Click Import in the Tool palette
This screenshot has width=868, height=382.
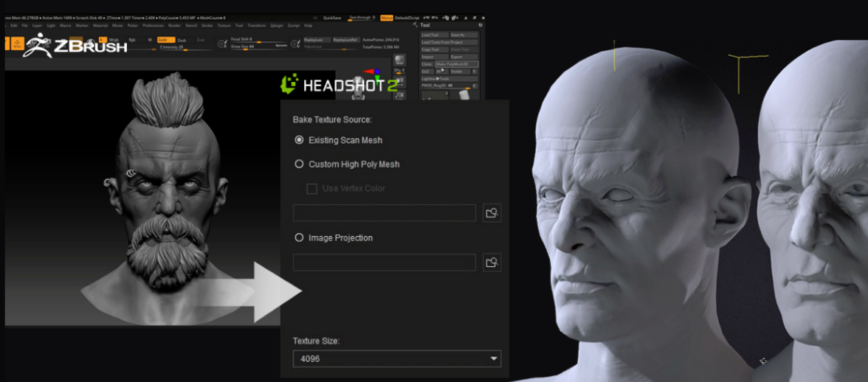[x=435, y=57]
